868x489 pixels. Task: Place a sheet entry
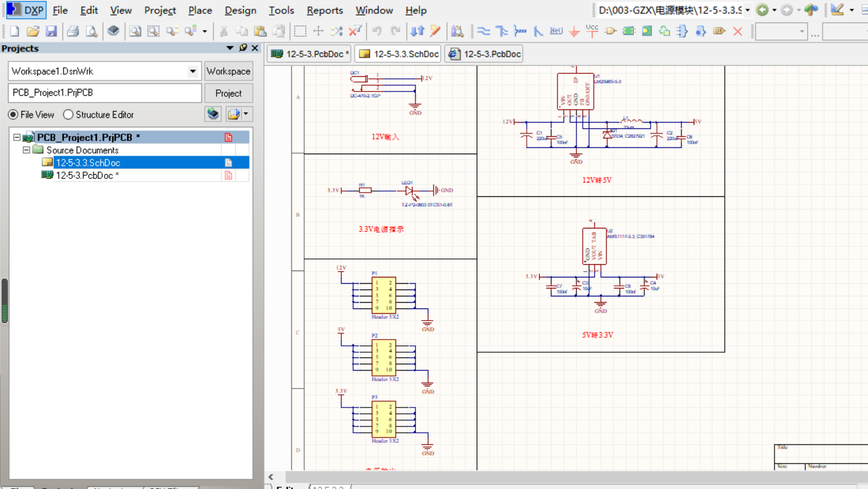coord(647,31)
